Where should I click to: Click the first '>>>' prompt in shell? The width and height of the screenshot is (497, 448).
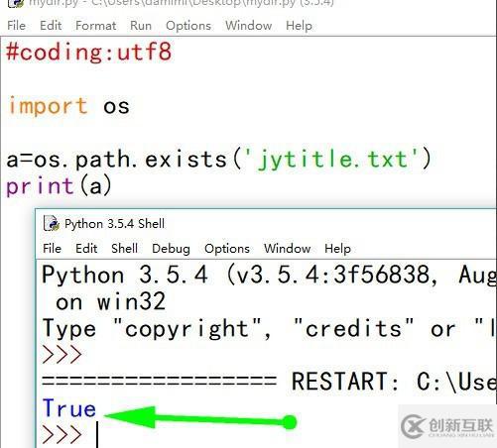(x=62, y=355)
